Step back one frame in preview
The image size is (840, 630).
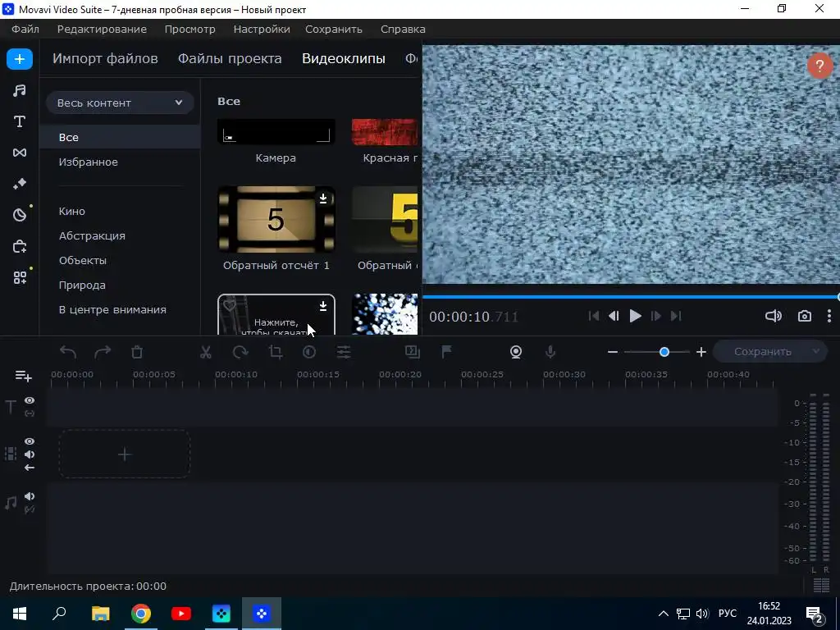click(x=614, y=316)
